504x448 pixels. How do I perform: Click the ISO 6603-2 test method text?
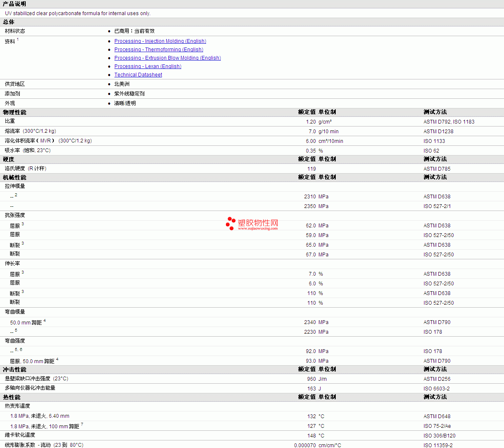(436, 389)
